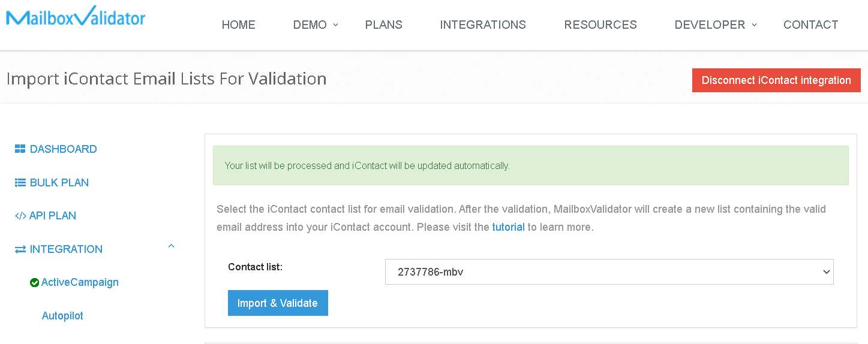Click the green success notification message
This screenshot has width=868, height=344.
tap(531, 165)
